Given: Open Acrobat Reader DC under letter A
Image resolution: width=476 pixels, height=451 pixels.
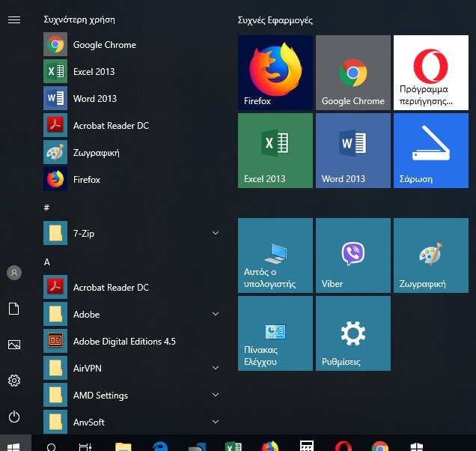Looking at the screenshot, I should pyautogui.click(x=132, y=287).
